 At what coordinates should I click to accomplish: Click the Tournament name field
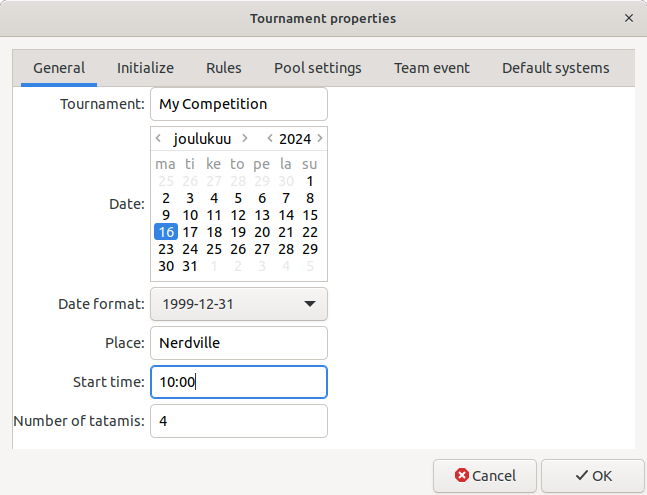[x=238, y=104]
